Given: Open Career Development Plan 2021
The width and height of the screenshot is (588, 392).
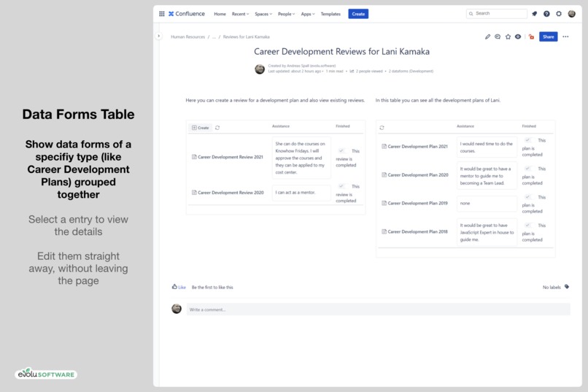Looking at the screenshot, I should 417,146.
